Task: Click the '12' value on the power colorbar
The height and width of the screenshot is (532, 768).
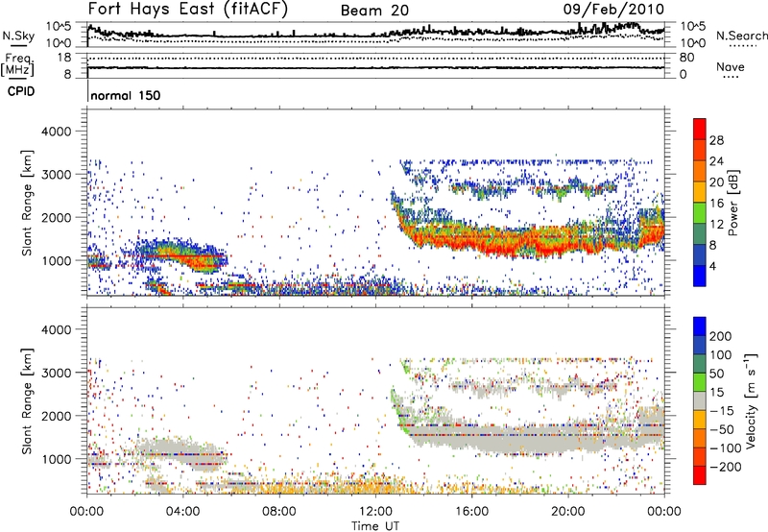Action: [x=716, y=225]
